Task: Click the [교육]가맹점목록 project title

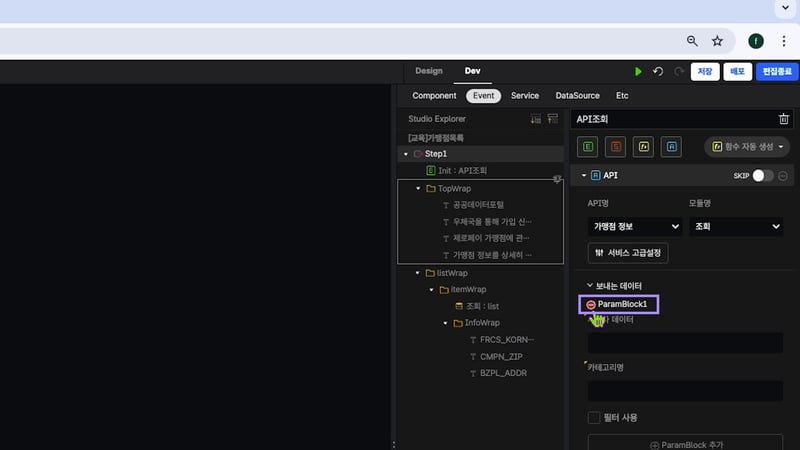Action: point(436,138)
